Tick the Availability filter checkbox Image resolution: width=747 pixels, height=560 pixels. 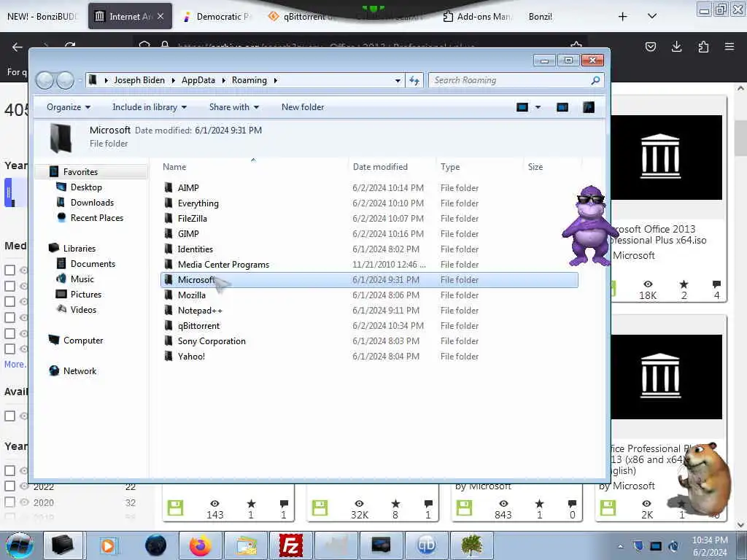(9, 416)
